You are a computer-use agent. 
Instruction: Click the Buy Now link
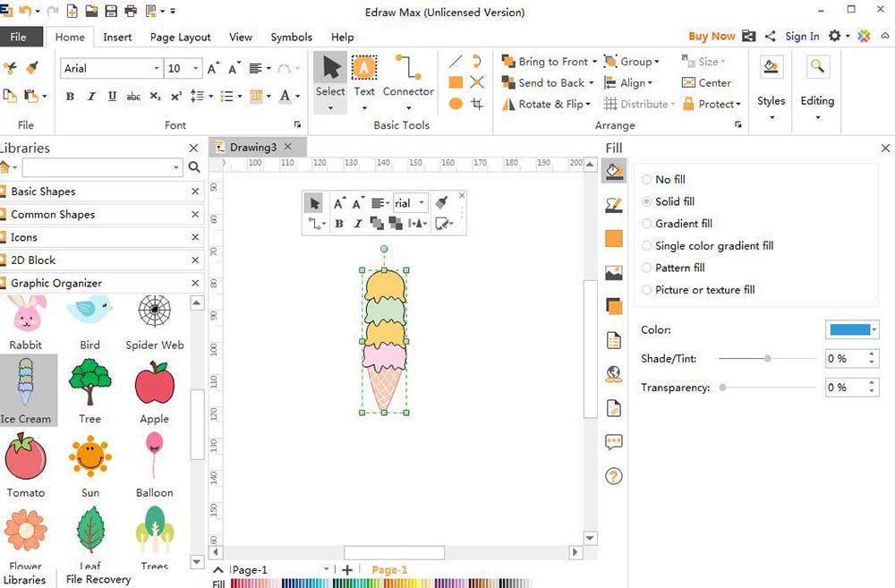[712, 37]
